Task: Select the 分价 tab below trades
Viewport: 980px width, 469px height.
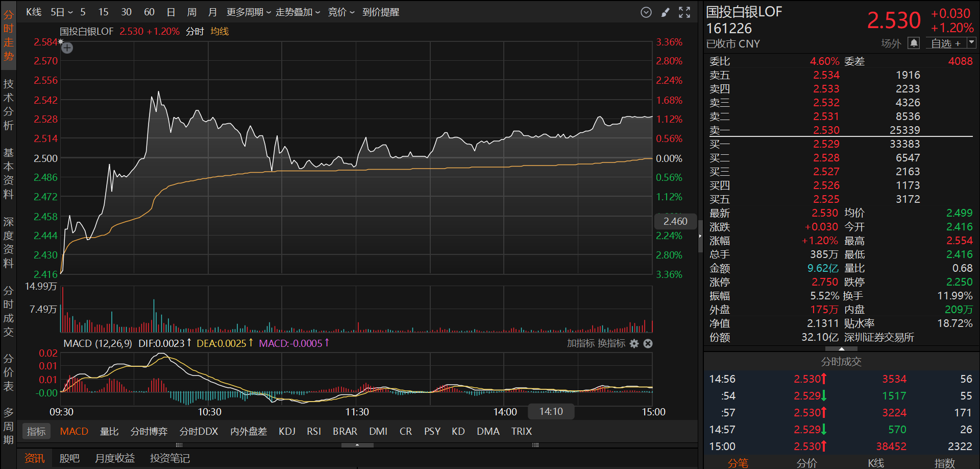Action: point(806,463)
